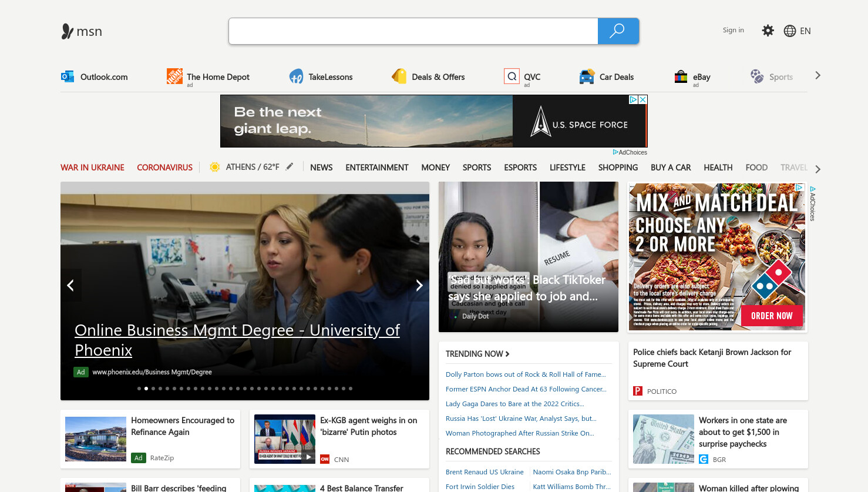868x492 pixels.
Task: Open Dolly Parton Rock & Roll trend
Action: (526, 374)
